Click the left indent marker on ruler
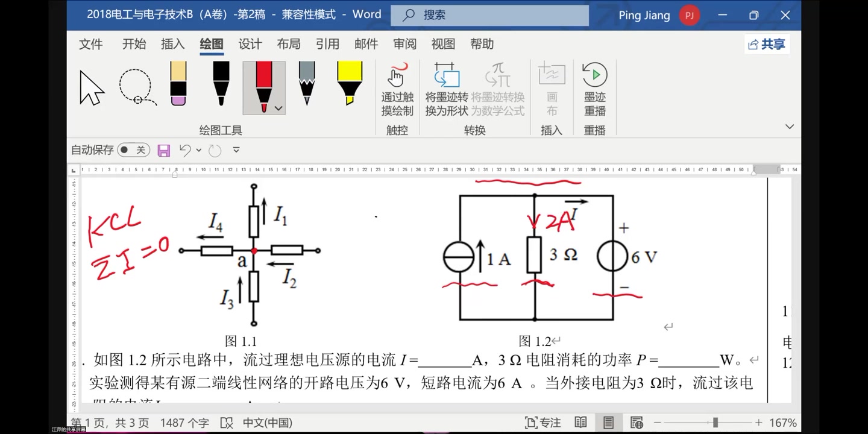Screen dimensions: 868x434 pyautogui.click(x=175, y=174)
